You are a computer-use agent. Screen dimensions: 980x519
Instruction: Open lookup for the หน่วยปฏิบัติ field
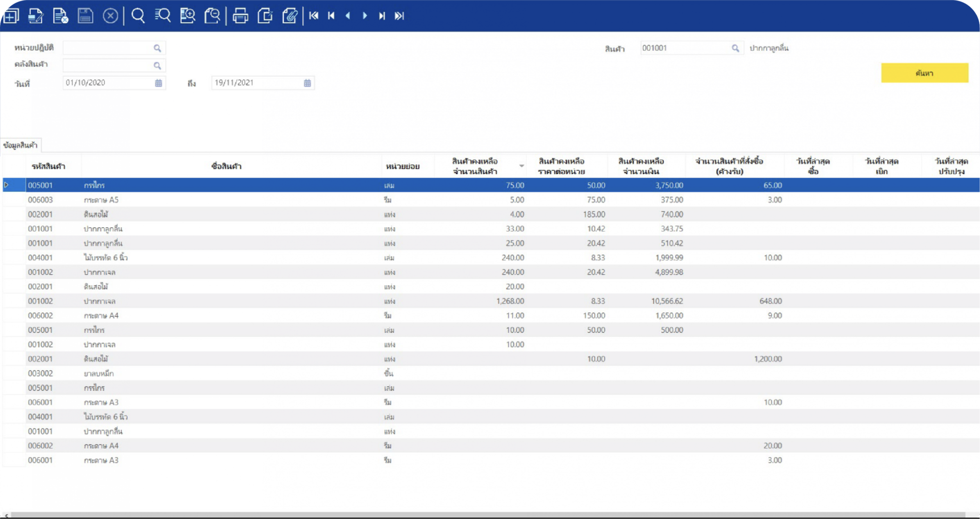157,48
